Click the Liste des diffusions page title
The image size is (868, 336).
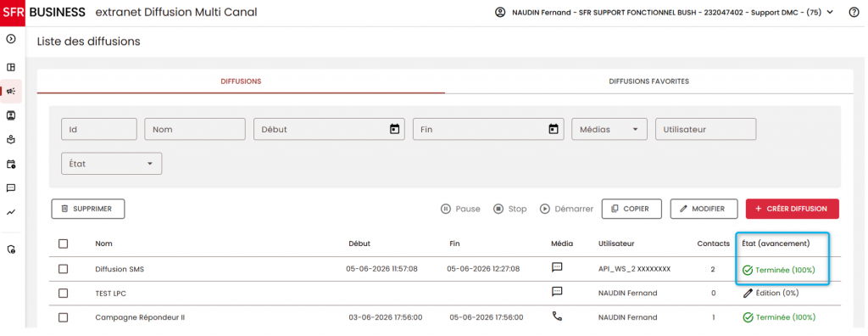coord(88,42)
